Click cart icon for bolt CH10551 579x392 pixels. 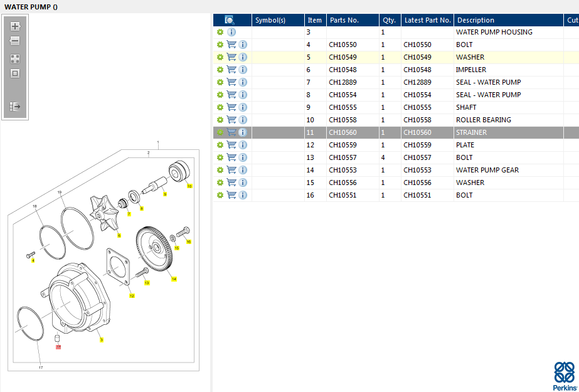231,195
